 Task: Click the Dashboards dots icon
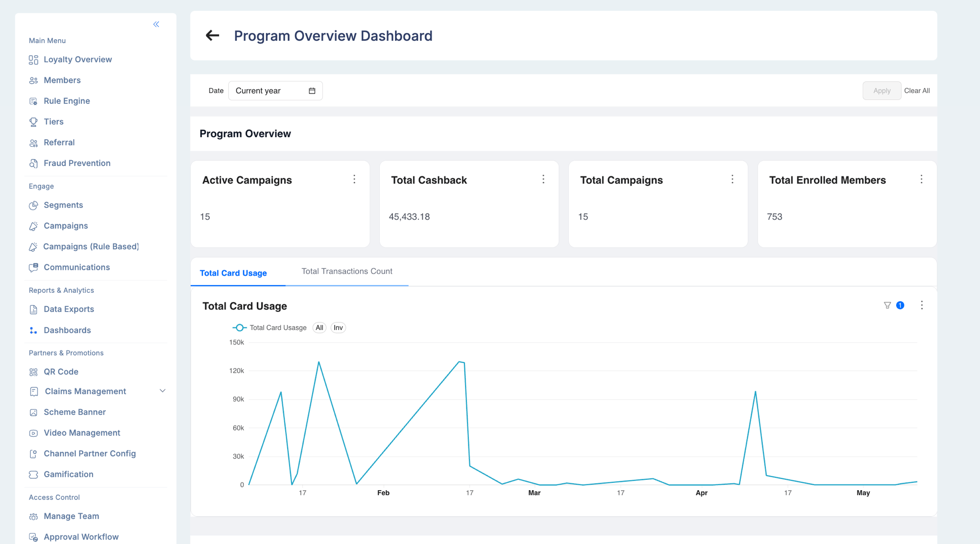(33, 331)
